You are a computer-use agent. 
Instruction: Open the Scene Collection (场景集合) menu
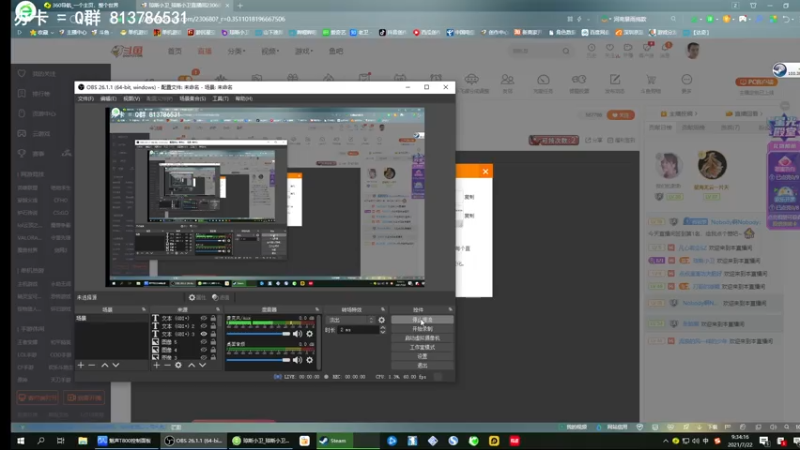click(x=192, y=98)
